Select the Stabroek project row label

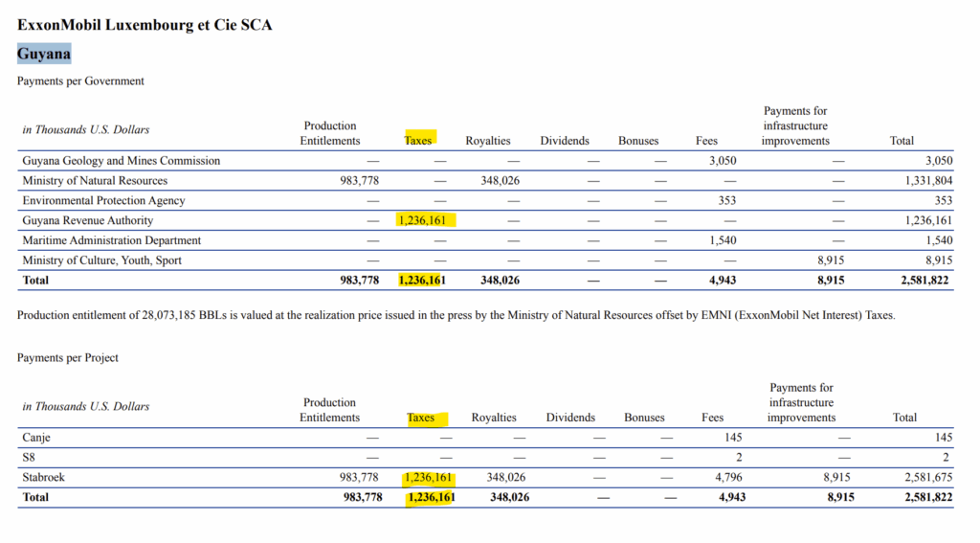(44, 477)
